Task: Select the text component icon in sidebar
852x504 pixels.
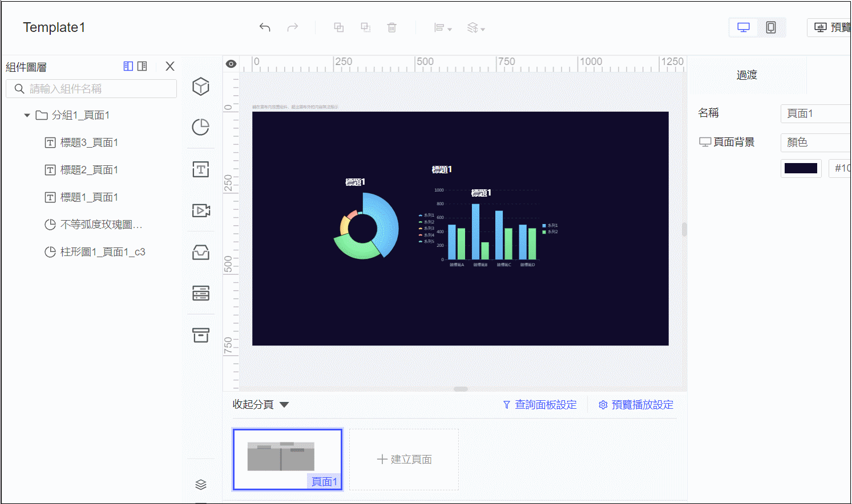Action: coord(201,169)
